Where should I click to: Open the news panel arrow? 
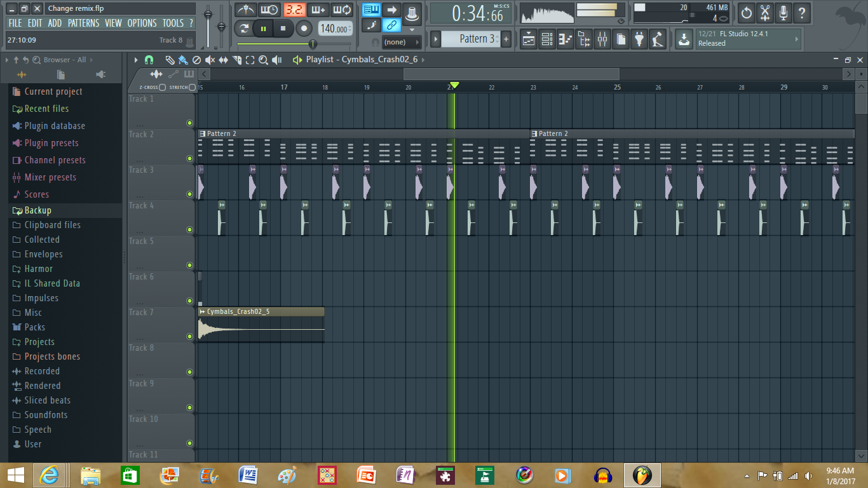(797, 39)
